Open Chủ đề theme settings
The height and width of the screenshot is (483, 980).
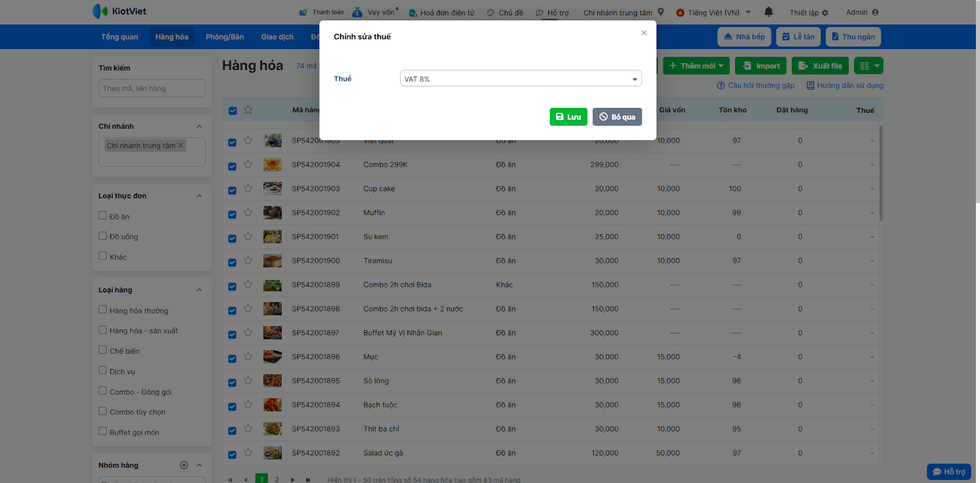(x=505, y=12)
